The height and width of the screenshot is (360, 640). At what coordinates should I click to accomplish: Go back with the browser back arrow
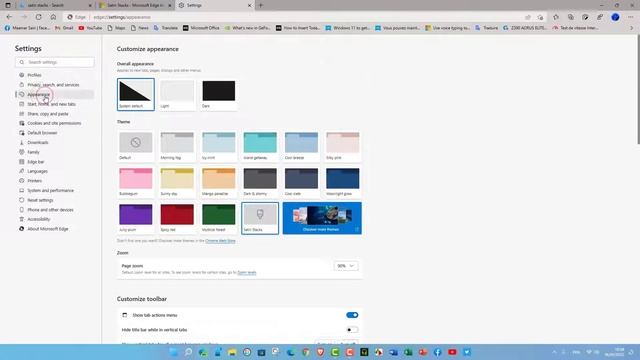(9, 17)
